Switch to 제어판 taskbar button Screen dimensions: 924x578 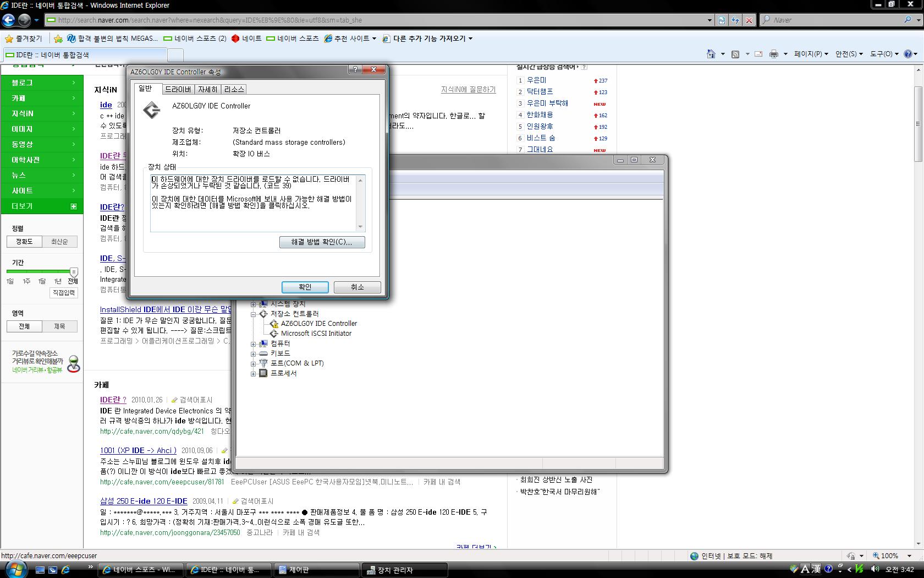coord(316,570)
